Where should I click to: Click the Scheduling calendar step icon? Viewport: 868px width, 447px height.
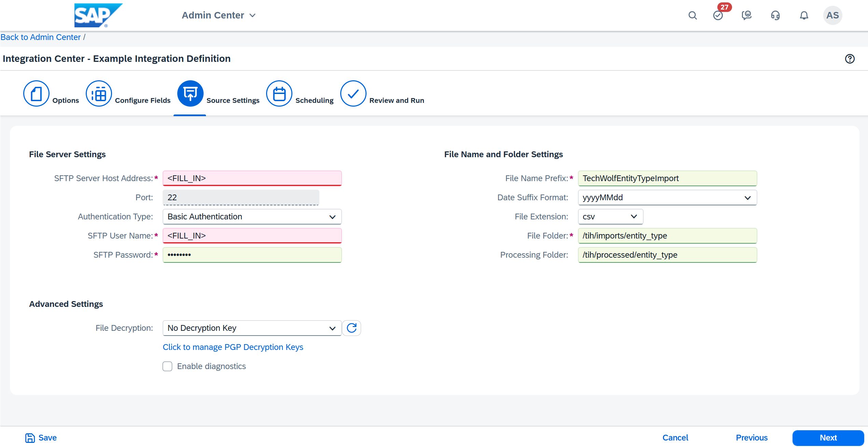point(279,94)
